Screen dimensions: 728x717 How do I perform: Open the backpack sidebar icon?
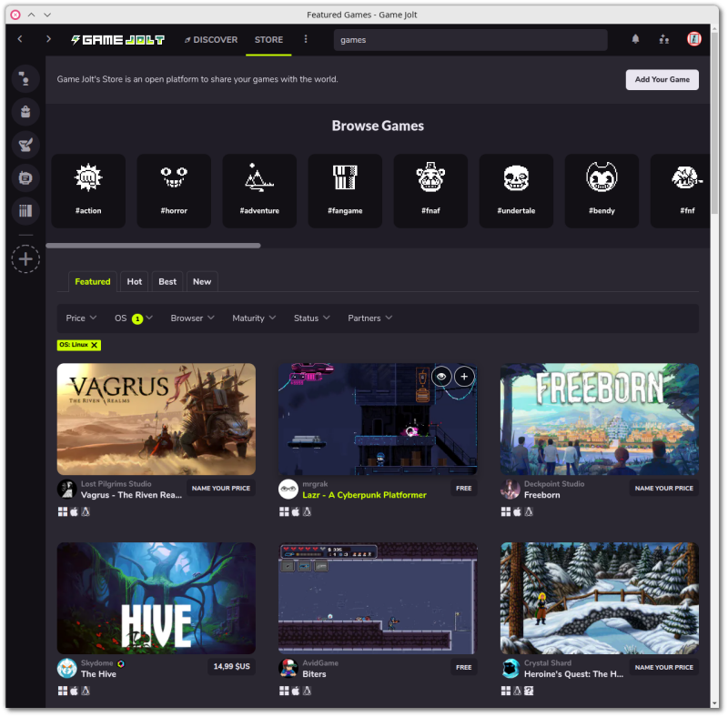click(25, 111)
